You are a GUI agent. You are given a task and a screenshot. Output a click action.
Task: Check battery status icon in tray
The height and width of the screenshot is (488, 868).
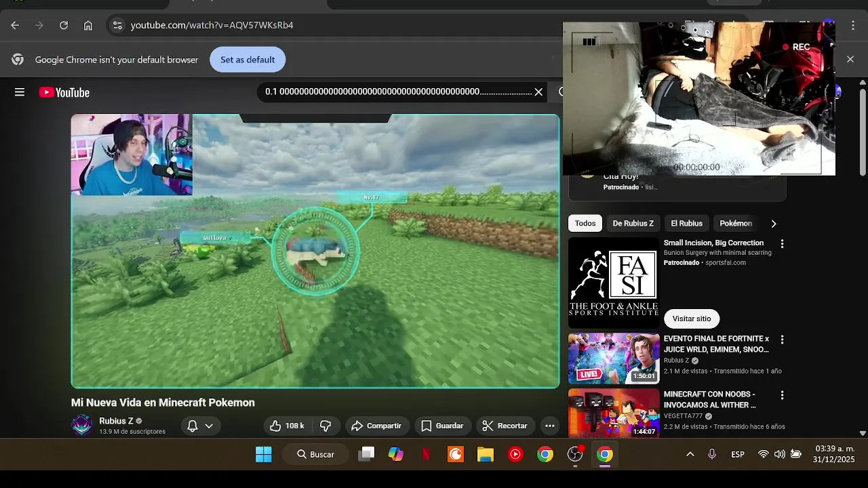796,454
